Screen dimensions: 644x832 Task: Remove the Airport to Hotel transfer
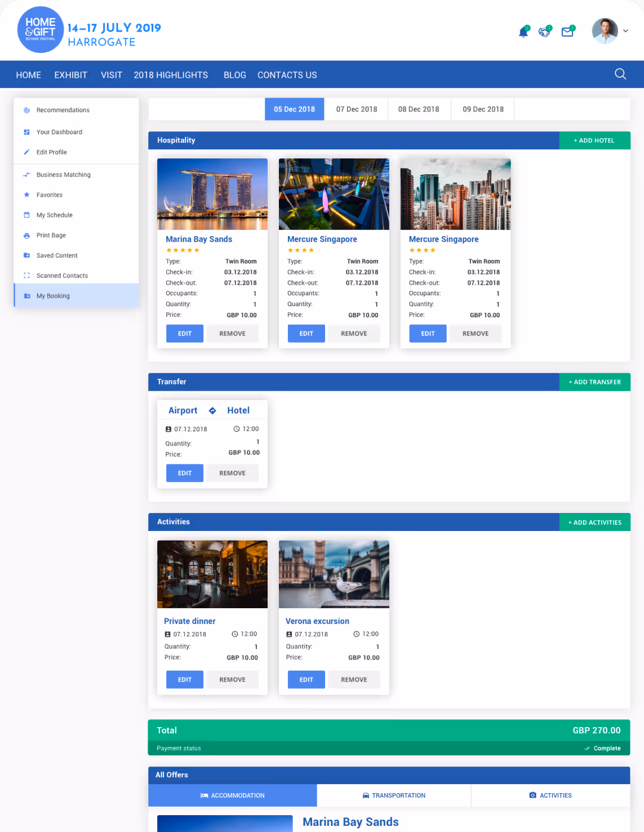pos(233,473)
